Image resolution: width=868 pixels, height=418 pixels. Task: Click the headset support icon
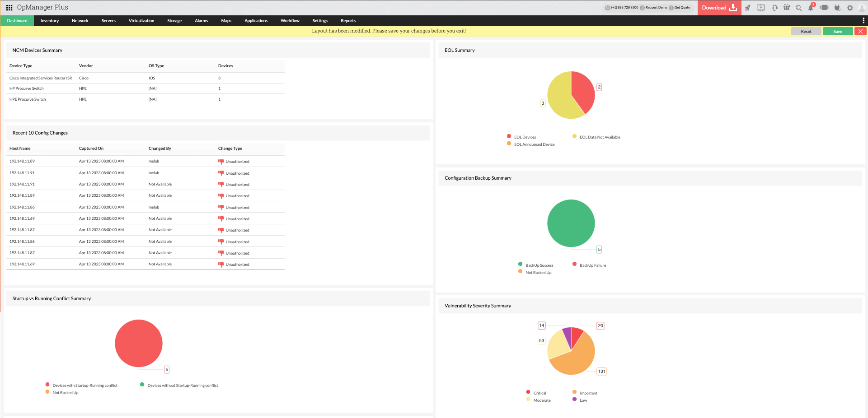(774, 8)
